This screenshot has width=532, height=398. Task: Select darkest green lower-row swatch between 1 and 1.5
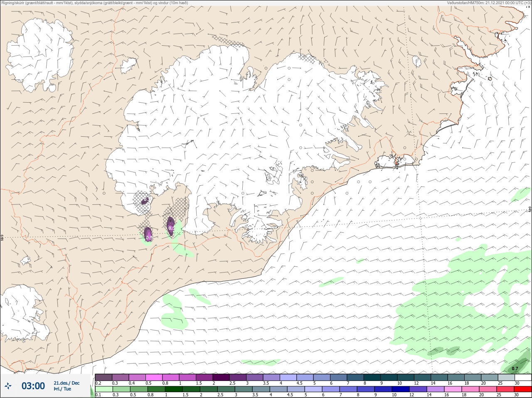click(x=174, y=389)
